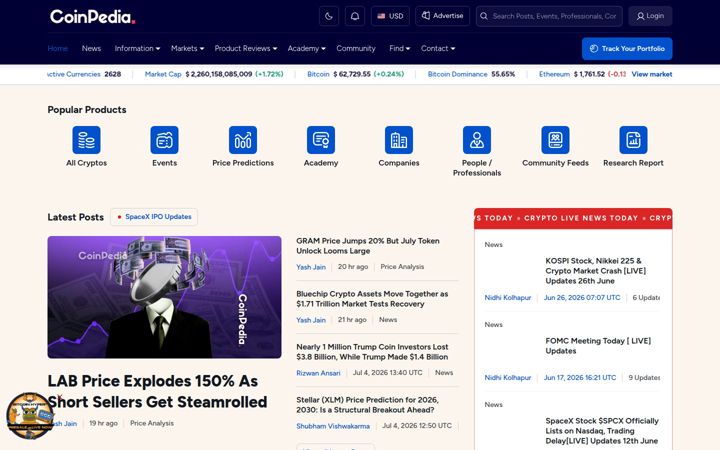Open the Companies building icon
Image resolution: width=720 pixels, height=450 pixels.
pos(399,140)
